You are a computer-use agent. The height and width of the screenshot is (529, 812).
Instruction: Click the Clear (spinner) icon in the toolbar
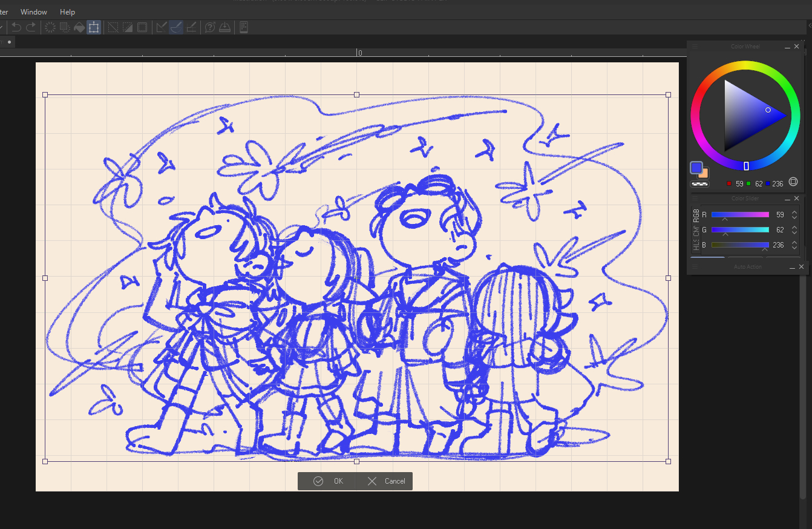pos(50,27)
